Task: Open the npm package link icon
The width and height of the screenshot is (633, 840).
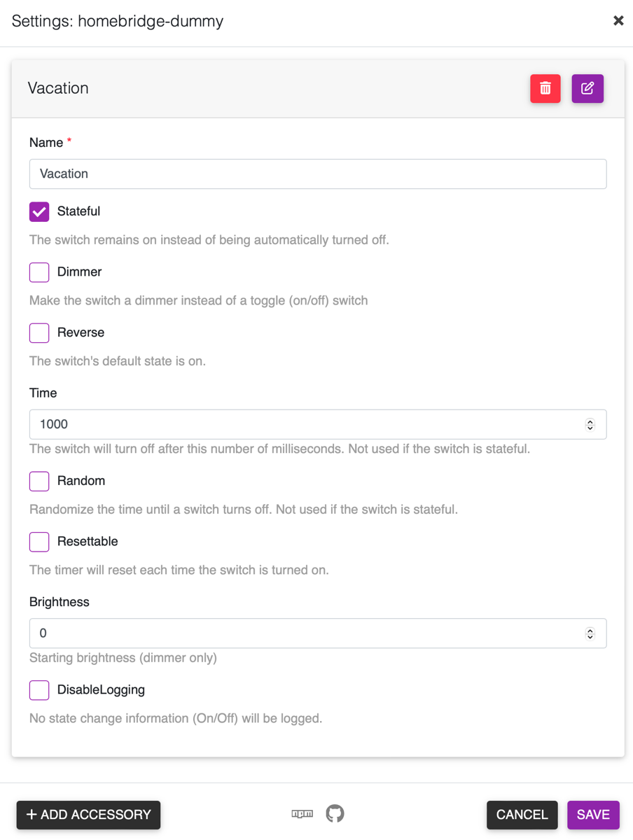Action: [302, 814]
